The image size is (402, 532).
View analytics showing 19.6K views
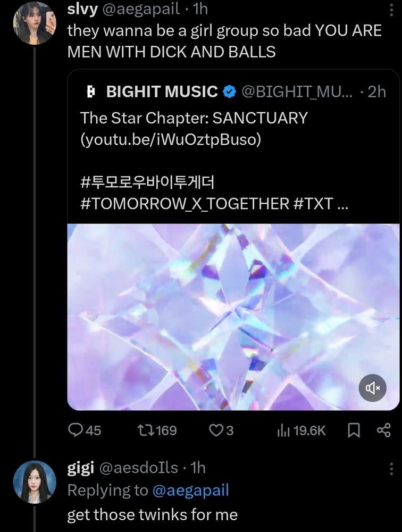point(301,430)
